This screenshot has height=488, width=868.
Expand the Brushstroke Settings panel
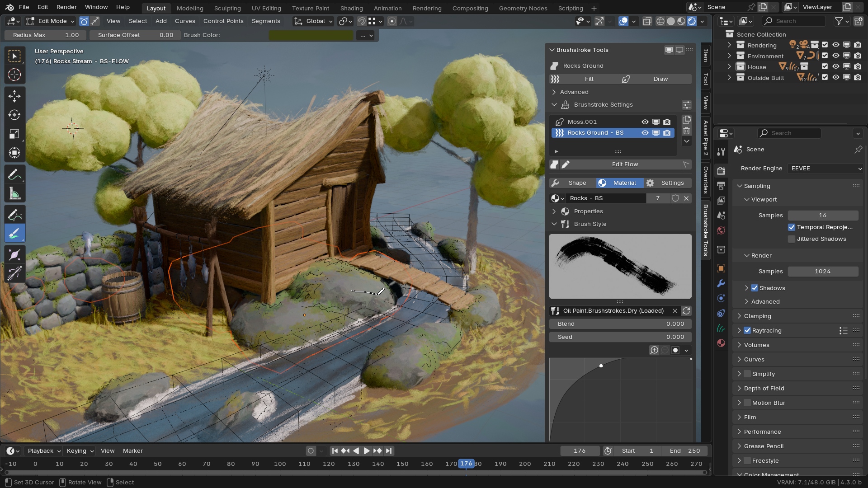click(553, 104)
